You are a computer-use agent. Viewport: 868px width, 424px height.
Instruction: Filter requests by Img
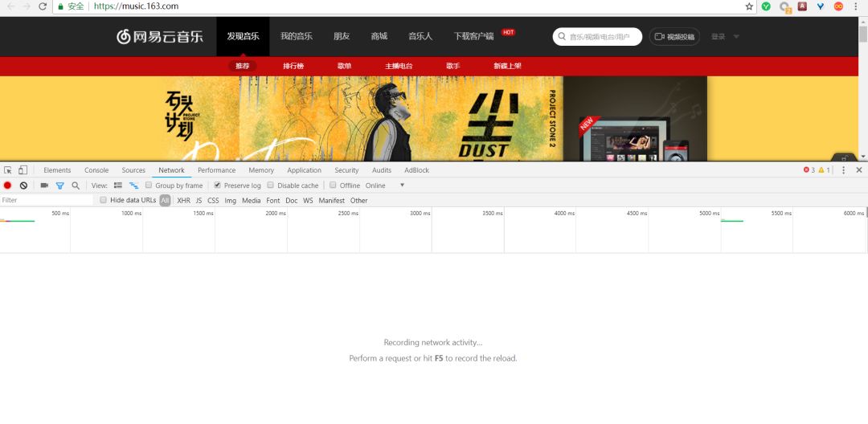231,201
